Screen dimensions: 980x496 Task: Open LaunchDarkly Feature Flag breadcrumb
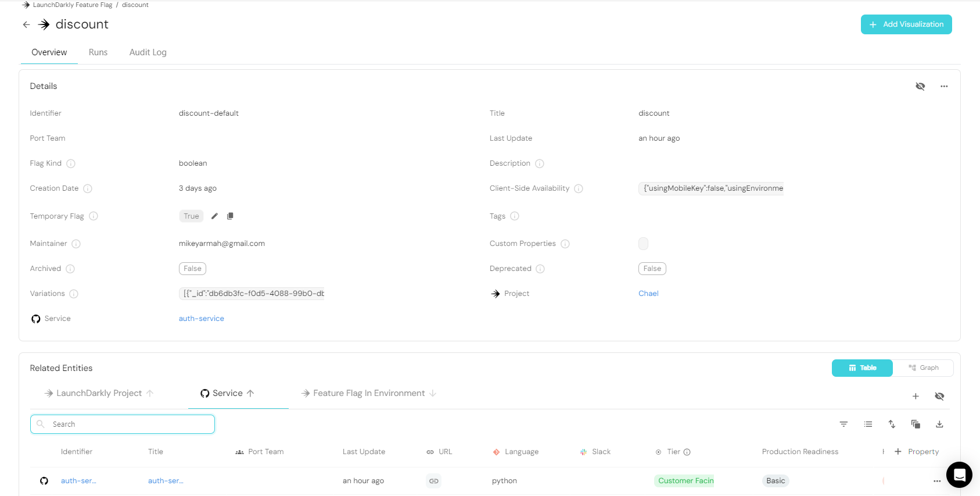tap(73, 5)
